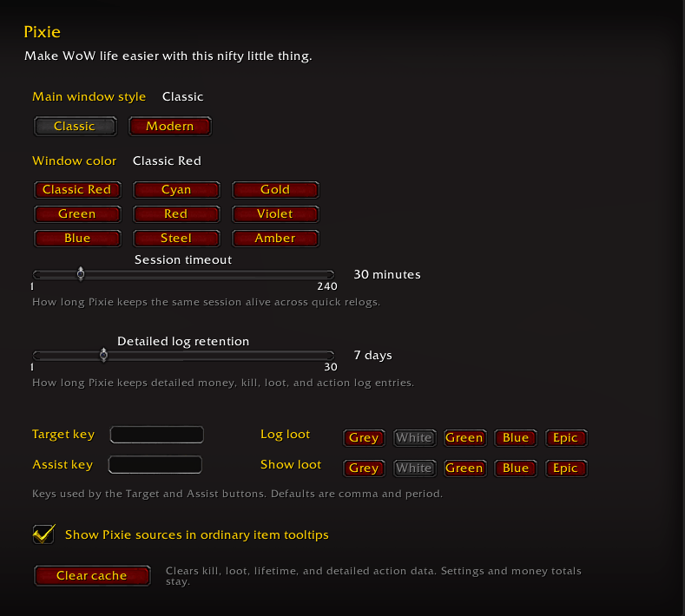Click the '7 days' retention value
The image size is (685, 616).
(372, 356)
